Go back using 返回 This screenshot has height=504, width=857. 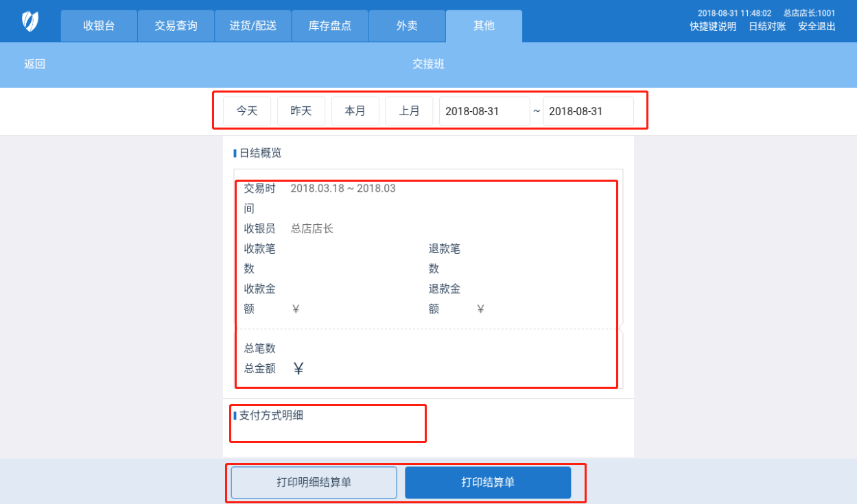[35, 64]
